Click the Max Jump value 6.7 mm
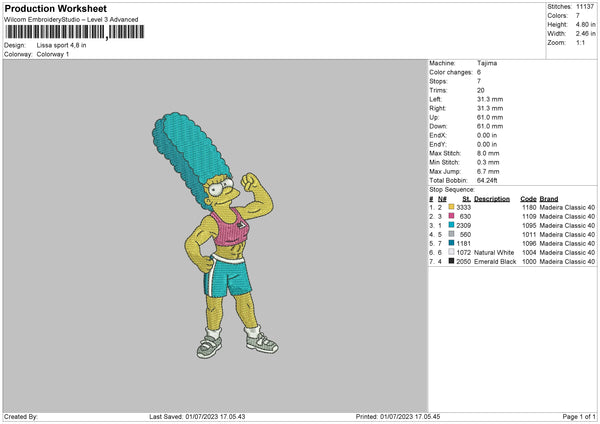 (x=488, y=171)
